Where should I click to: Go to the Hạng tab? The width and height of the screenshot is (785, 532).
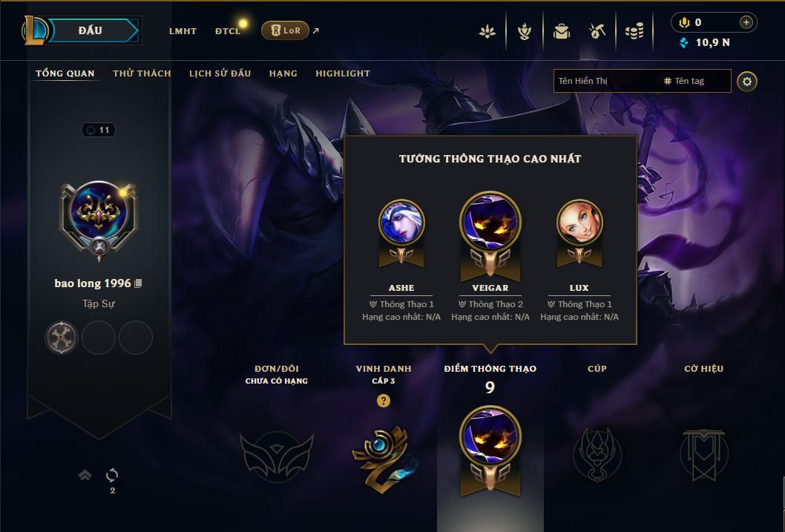283,73
